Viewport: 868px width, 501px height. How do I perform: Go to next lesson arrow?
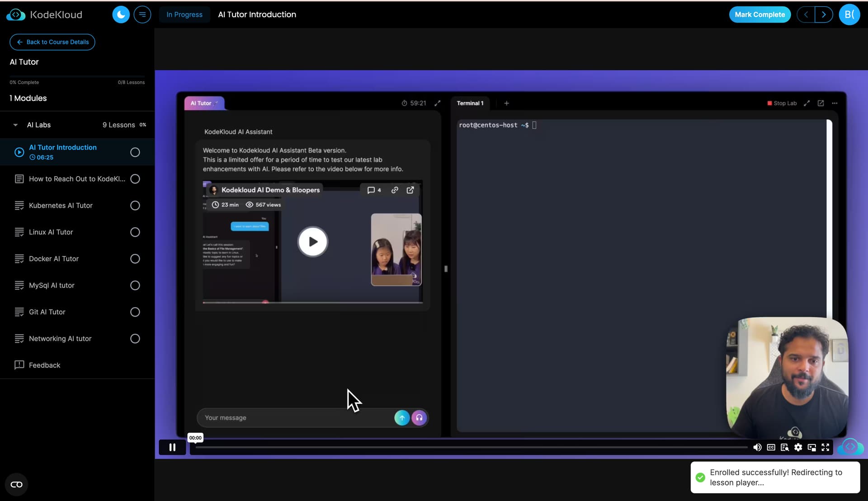point(824,14)
